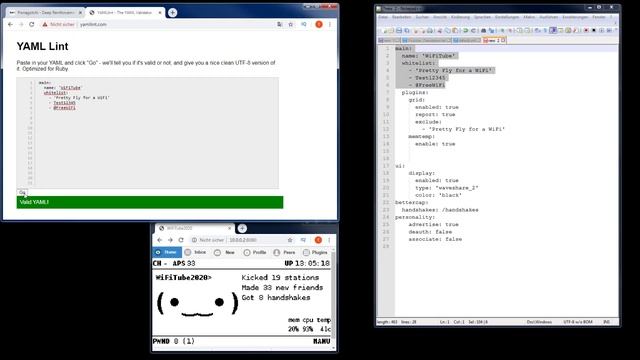640x360 pixels.
Task: Bookmark yamllint.com with the star icon
Action: pyautogui.click(x=291, y=24)
